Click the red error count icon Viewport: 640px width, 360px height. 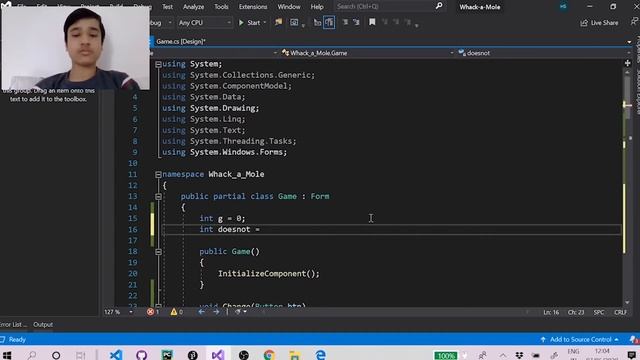(150, 312)
